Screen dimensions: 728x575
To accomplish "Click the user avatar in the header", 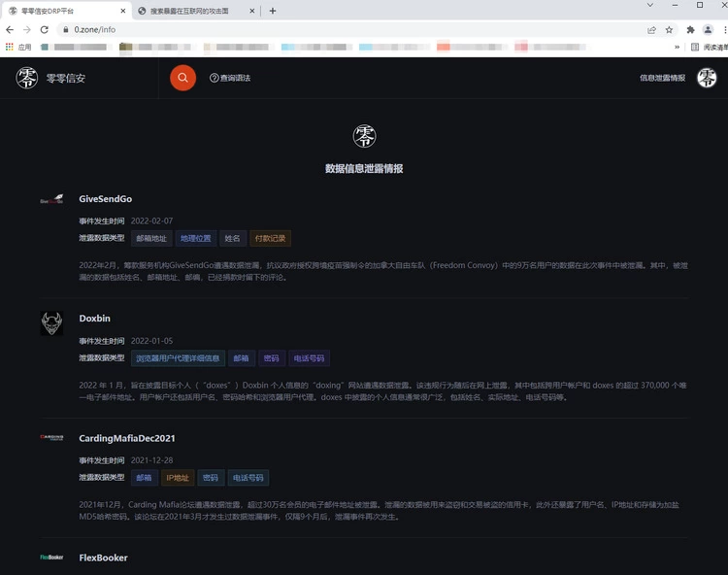I will click(x=707, y=78).
